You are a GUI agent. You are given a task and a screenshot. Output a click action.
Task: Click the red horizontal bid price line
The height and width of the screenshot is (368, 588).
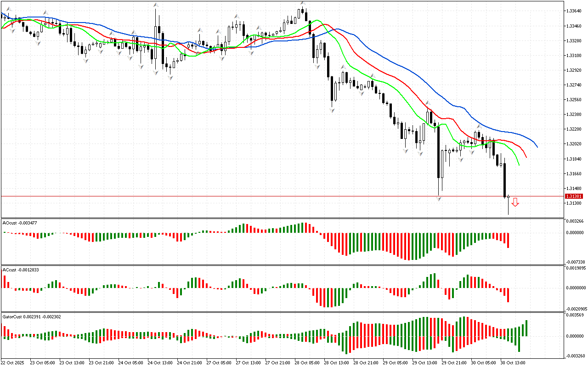(276, 196)
